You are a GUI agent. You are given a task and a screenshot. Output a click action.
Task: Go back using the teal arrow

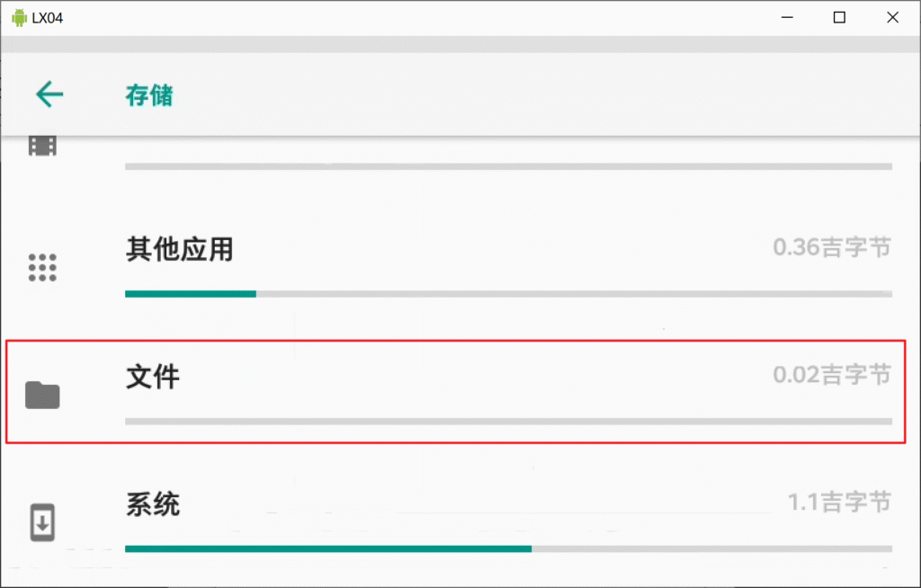[49, 94]
